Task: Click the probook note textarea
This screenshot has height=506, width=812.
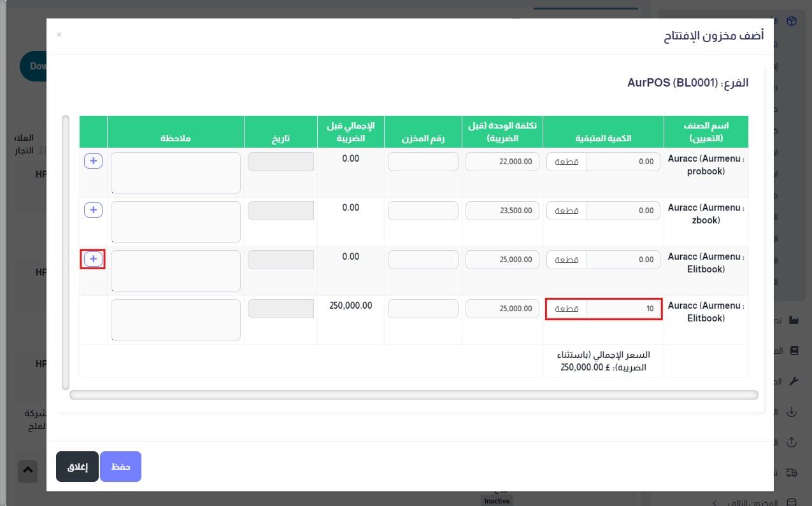Action: point(176,172)
